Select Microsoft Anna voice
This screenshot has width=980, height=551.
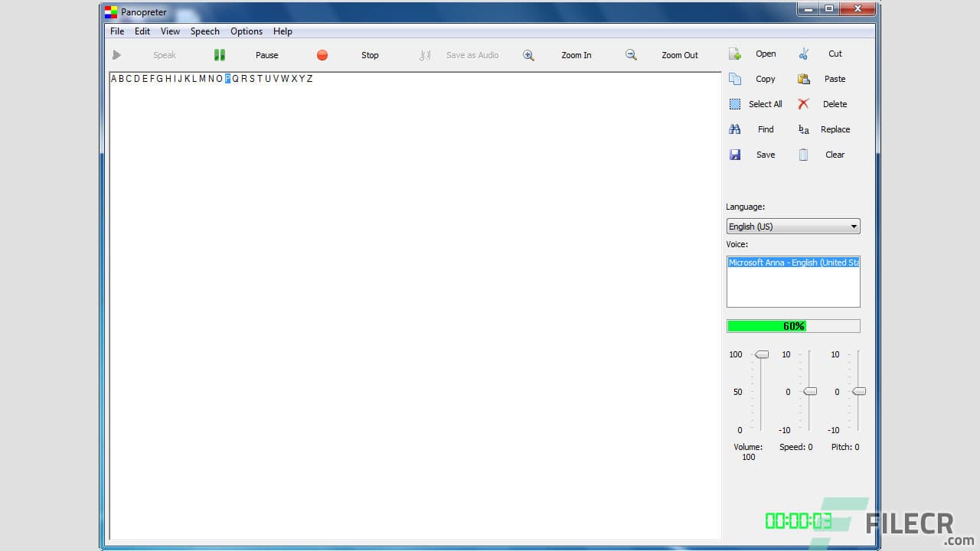click(x=793, y=262)
